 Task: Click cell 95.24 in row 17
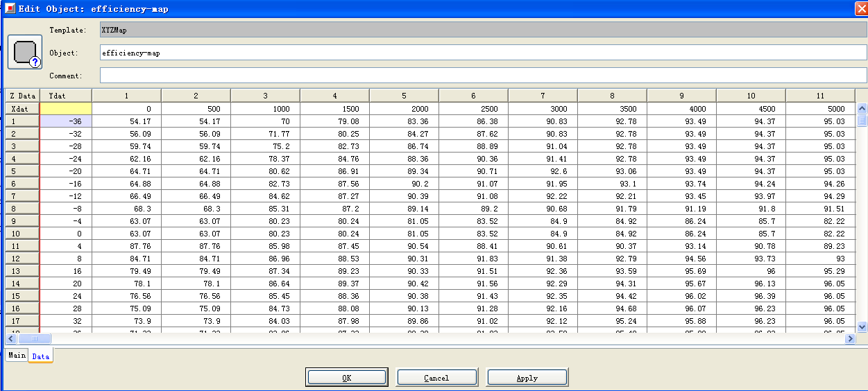tap(612, 321)
